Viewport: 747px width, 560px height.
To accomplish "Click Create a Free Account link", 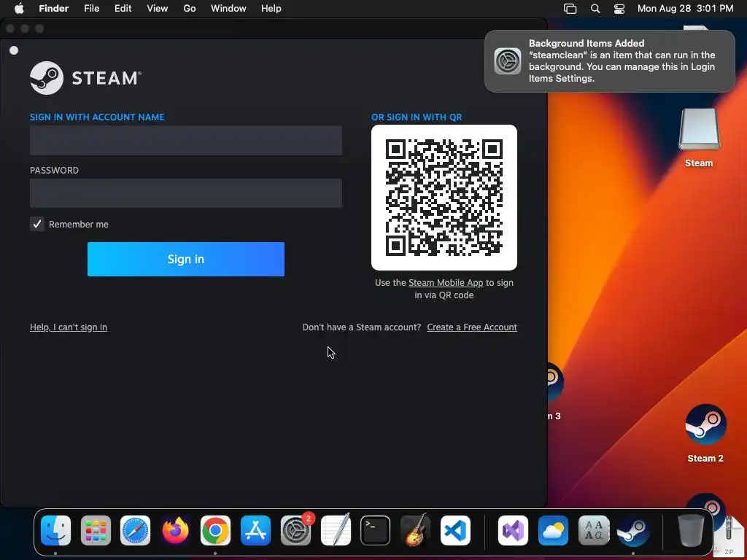I will 472,327.
